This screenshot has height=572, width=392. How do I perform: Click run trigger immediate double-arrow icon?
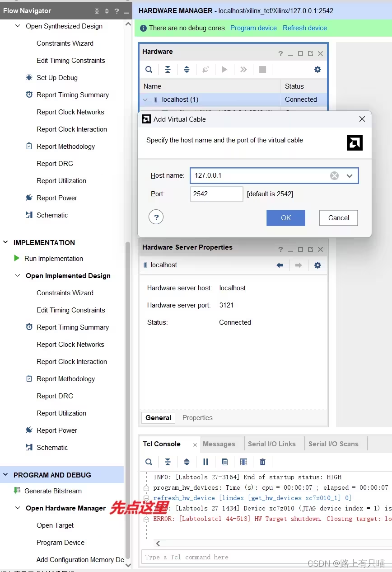pyautogui.click(x=243, y=70)
